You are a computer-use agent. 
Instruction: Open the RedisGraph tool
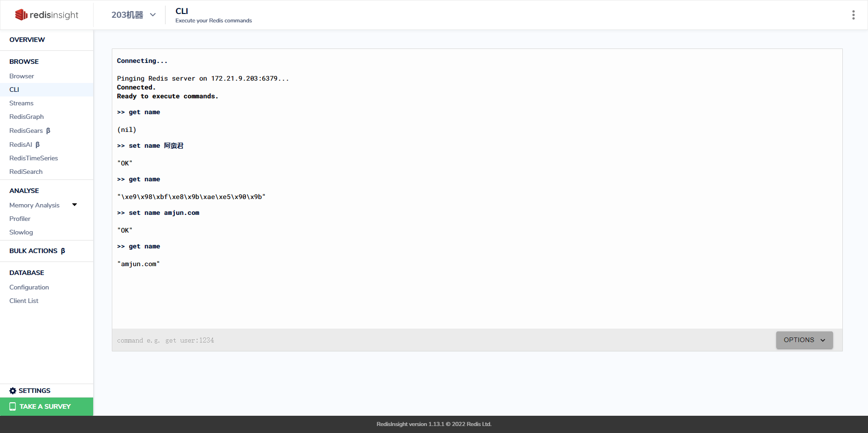click(27, 117)
